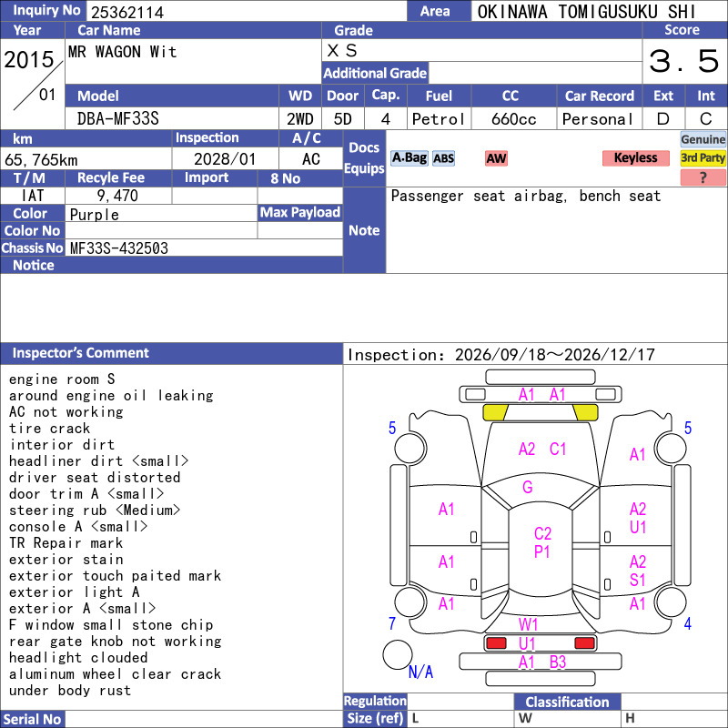Select the AW alloy wheel badge
Image resolution: width=728 pixels, height=728 pixels.
pyautogui.click(x=496, y=158)
